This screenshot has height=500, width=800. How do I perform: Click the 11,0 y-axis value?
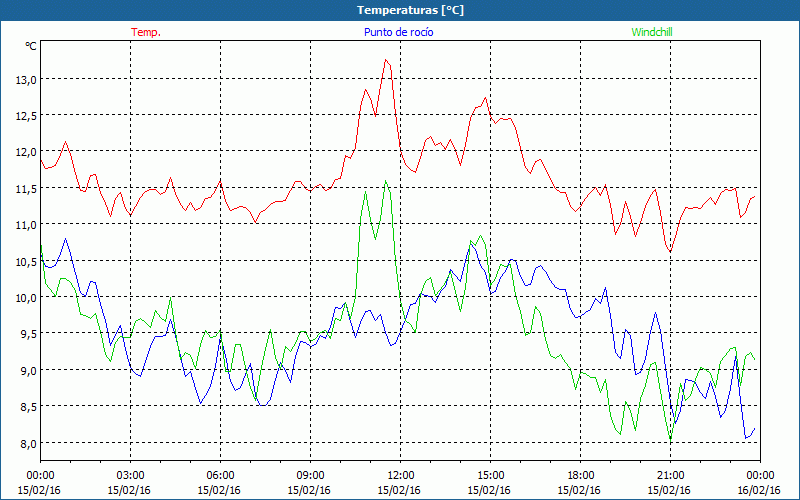28,225
